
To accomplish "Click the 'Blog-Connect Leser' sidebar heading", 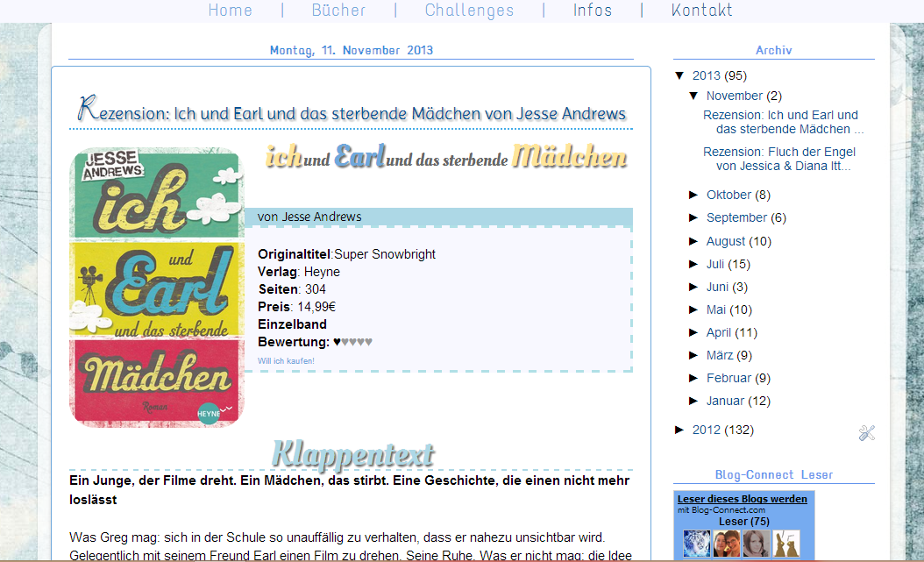I will click(x=774, y=474).
